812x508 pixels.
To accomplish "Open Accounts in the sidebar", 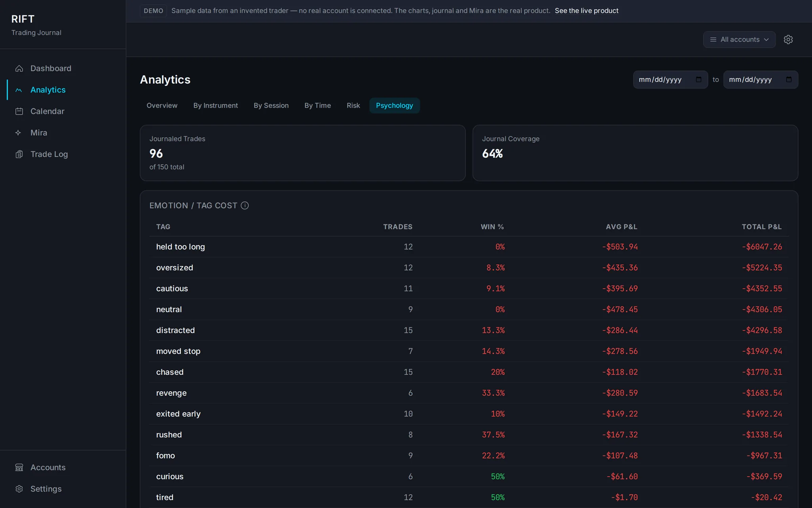I will pos(63,468).
